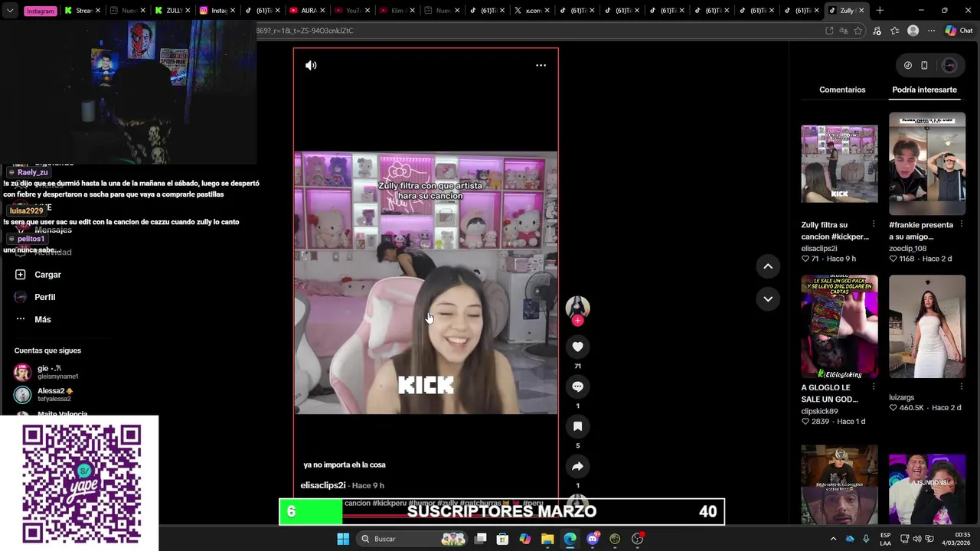Open the clipskick89 author name
980x551 pixels.
pos(819,411)
